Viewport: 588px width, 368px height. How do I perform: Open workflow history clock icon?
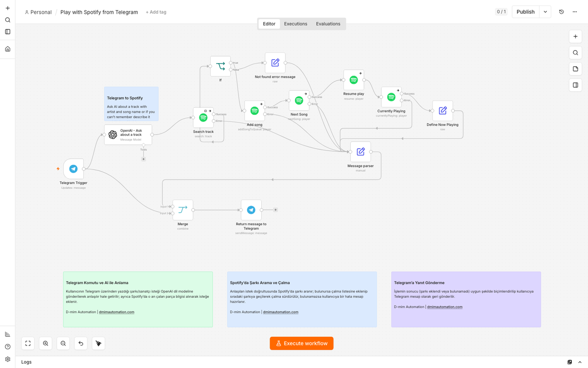[x=562, y=12]
